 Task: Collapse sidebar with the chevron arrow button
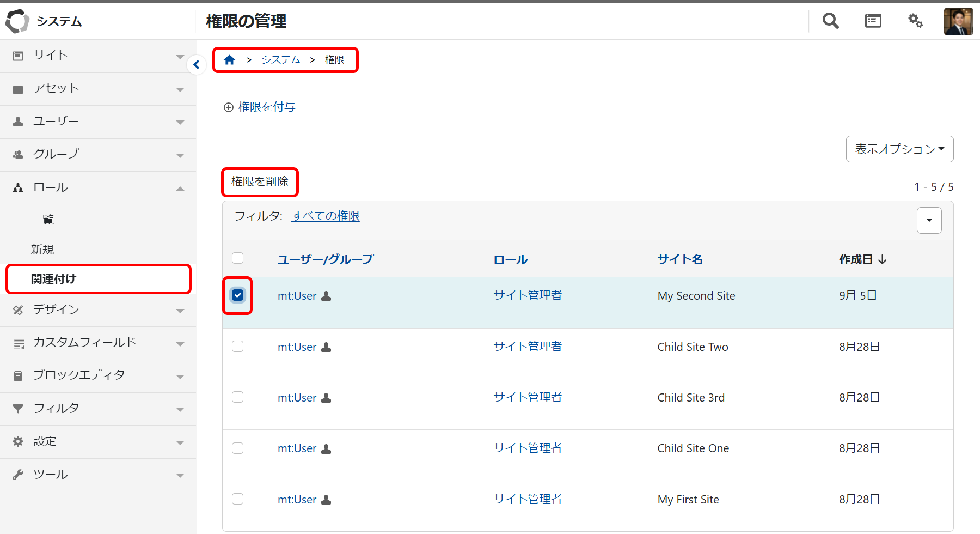coord(197,65)
